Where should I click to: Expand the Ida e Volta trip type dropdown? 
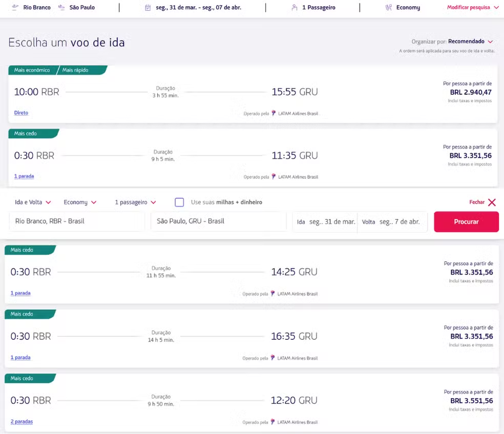[33, 202]
